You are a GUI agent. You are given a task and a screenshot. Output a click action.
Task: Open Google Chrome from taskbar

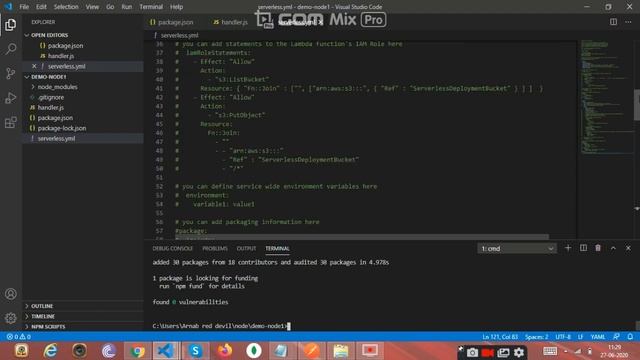pos(138,351)
